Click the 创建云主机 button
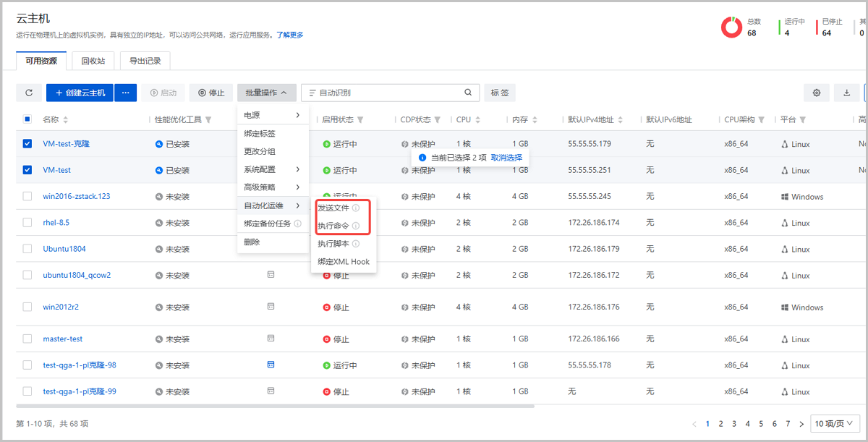The width and height of the screenshot is (868, 442). [80, 93]
